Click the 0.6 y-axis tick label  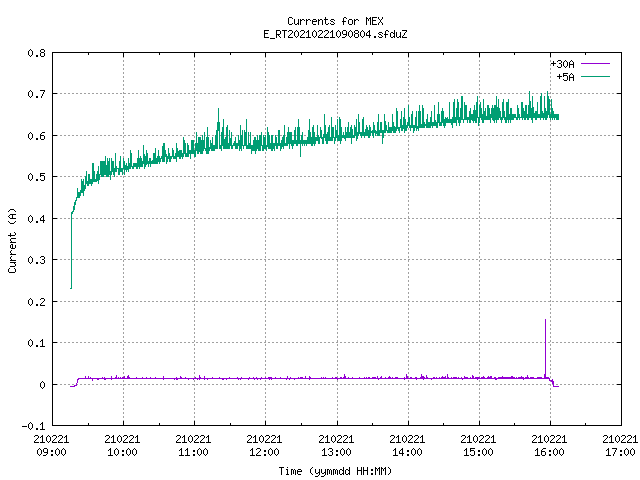36,136
